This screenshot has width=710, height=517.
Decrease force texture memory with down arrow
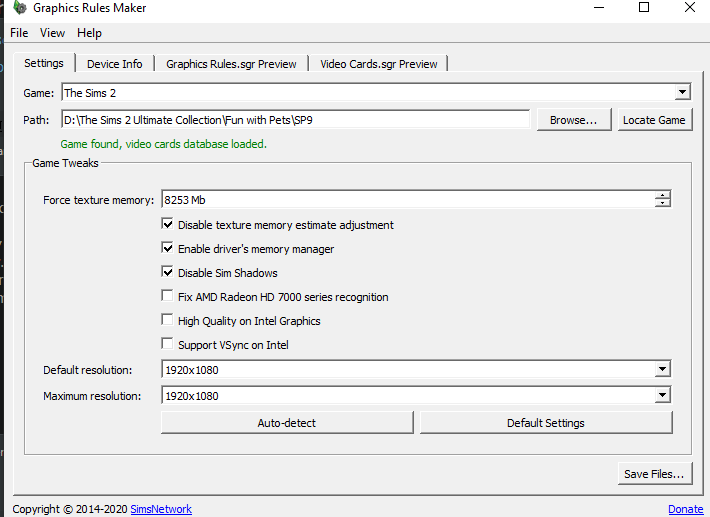(663, 204)
